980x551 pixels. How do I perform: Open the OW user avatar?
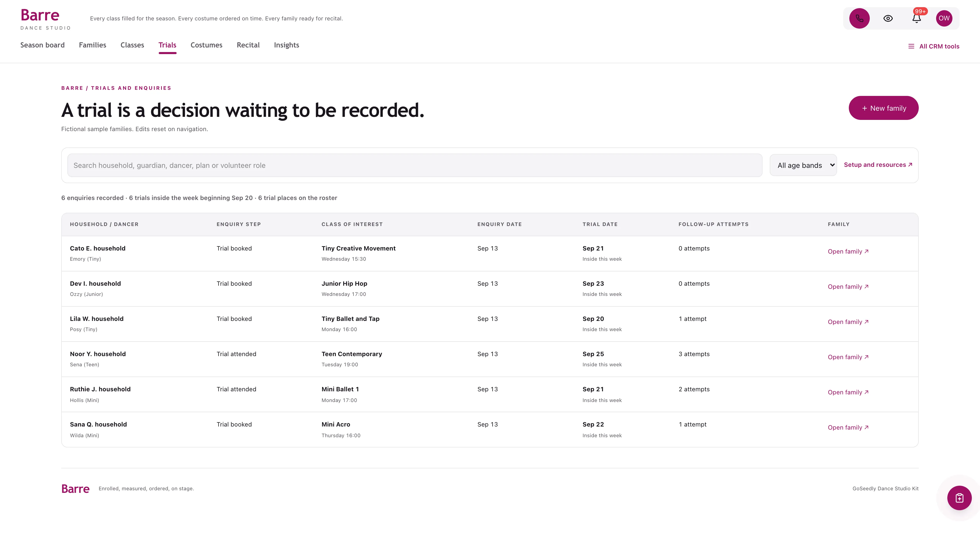point(944,18)
